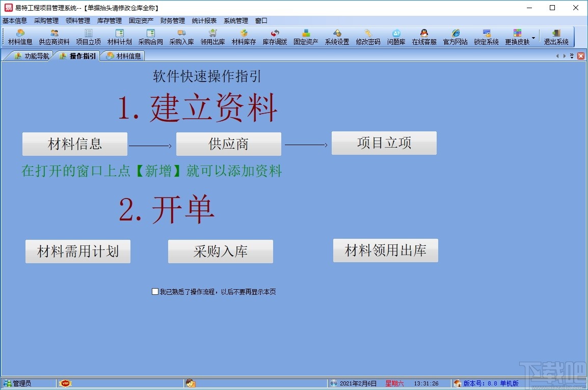Open the 采购合同 (Purchase Contract) toolbar icon
The width and height of the screenshot is (588, 390).
[x=150, y=37]
